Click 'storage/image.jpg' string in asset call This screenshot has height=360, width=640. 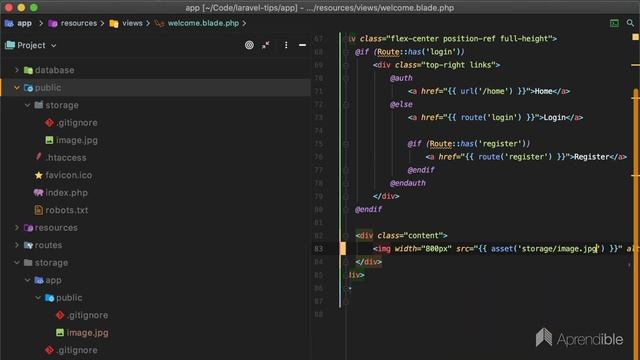click(559, 249)
